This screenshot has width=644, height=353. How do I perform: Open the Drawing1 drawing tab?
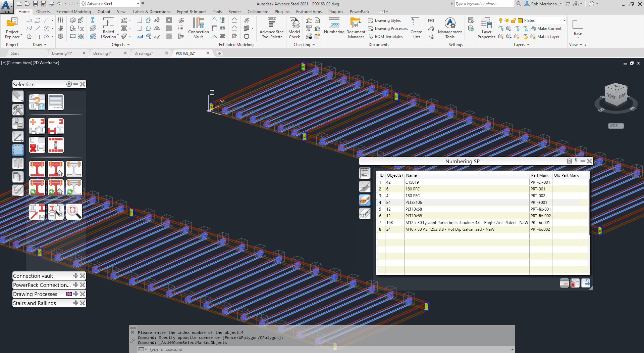pyautogui.click(x=103, y=53)
